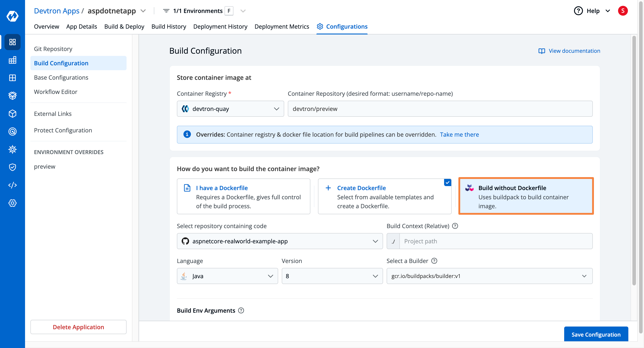
Task: Go to the Build History tab
Action: (x=169, y=26)
